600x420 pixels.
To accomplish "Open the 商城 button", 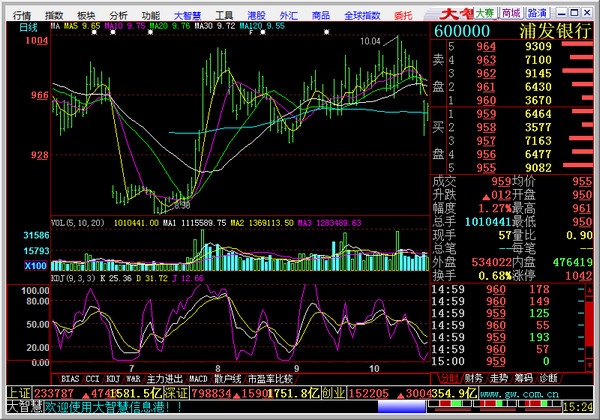I will [511, 13].
